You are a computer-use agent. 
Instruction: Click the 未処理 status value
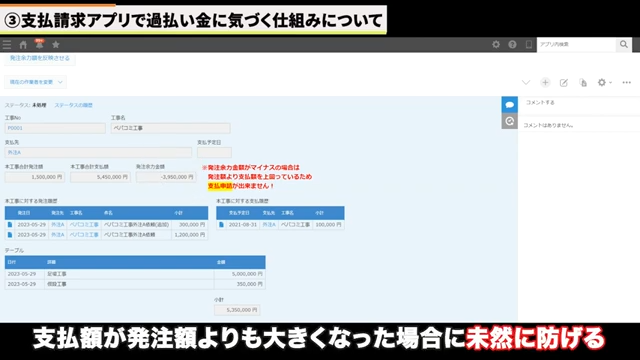[x=39, y=105]
